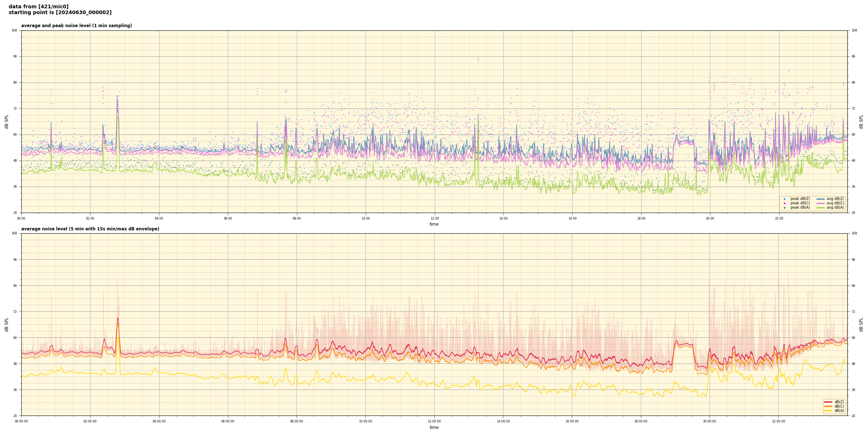The image size is (868, 434).
Task: Click the peak dB(C) magenta dot legend marker
Action: [x=784, y=203]
